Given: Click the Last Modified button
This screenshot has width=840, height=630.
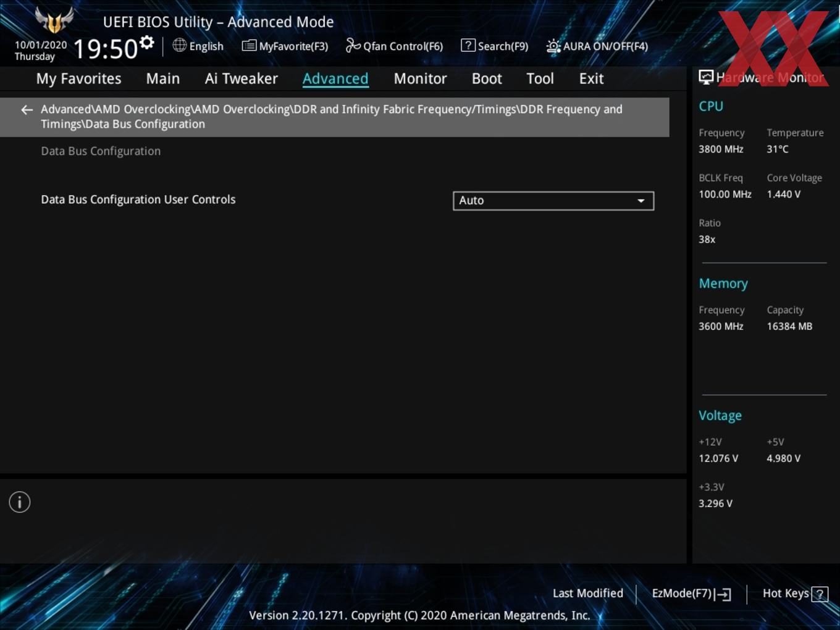Looking at the screenshot, I should pos(588,594).
